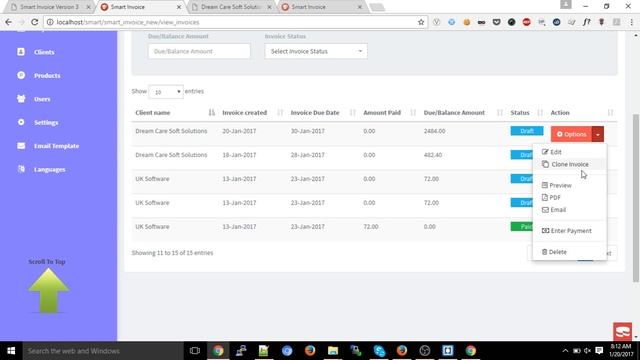The image size is (640, 360).
Task: Switch to the last Smart Invoice tab
Action: tap(321, 7)
